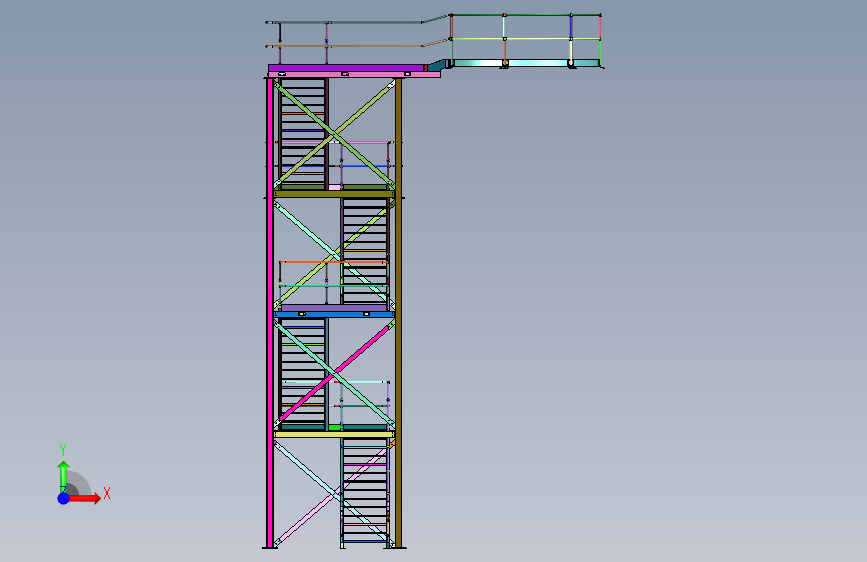
Task: Click the green Y axis arrow on the triad
Action: pyautogui.click(x=63, y=476)
